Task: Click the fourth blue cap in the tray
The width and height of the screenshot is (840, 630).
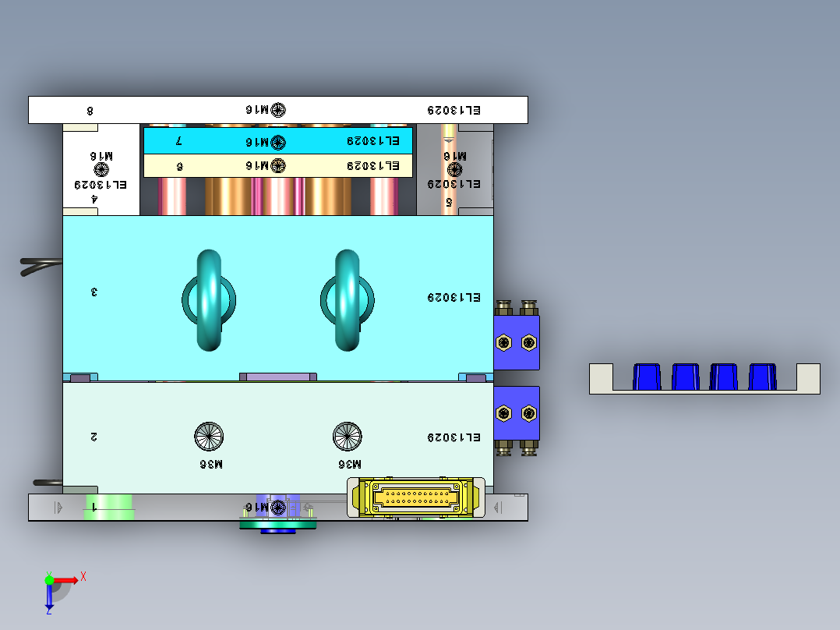Action: pyautogui.click(x=762, y=377)
